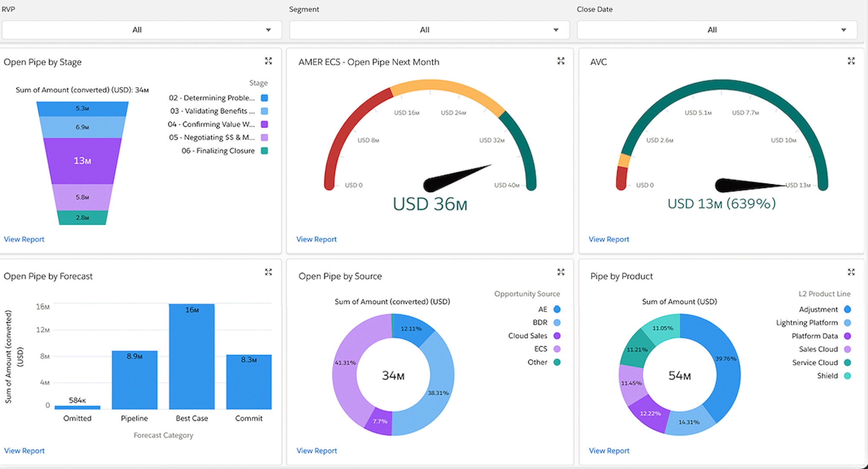Open View Report under AVC gauge
The image size is (868, 469).
(608, 239)
